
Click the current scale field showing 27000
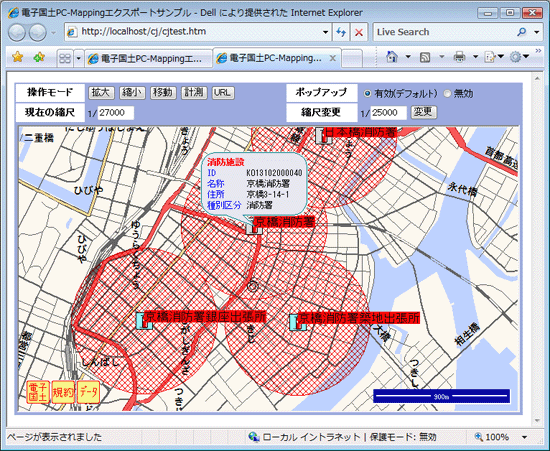115,113
